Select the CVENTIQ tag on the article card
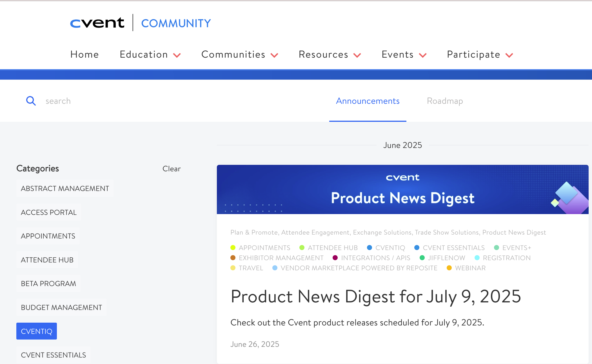The image size is (592, 364). (390, 248)
